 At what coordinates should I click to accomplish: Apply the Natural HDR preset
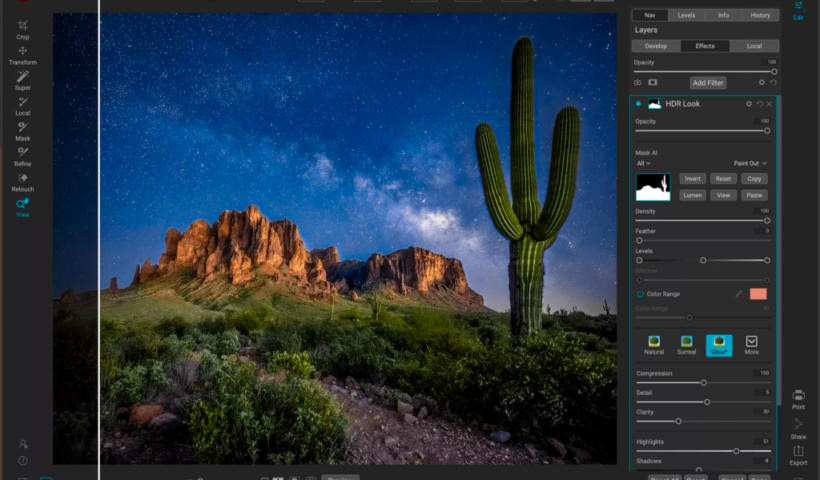[654, 344]
